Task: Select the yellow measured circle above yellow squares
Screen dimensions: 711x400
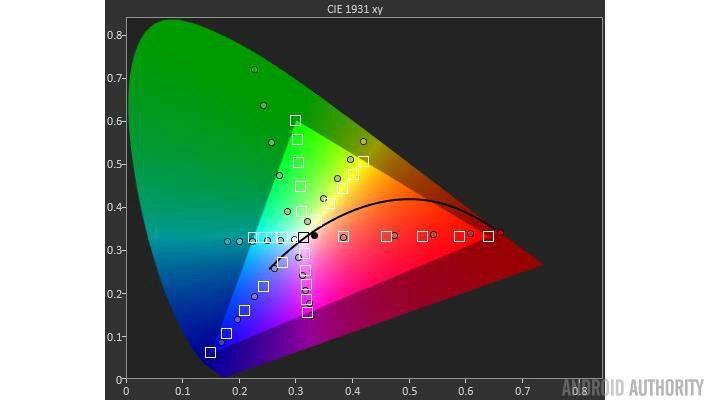Action: (x=363, y=141)
